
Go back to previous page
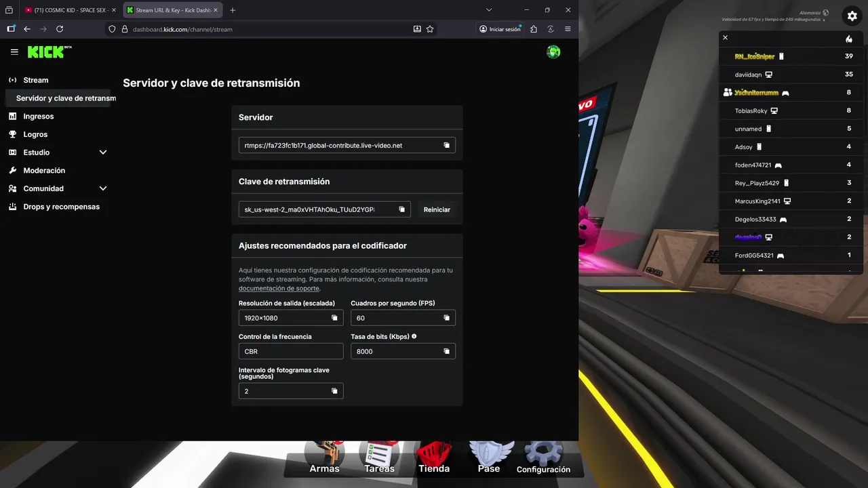point(27,29)
